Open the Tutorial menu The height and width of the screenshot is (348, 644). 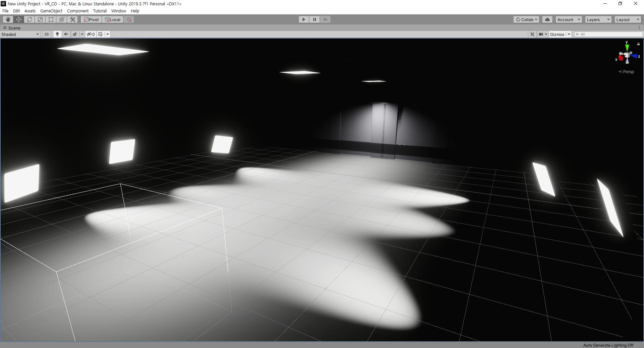click(100, 11)
